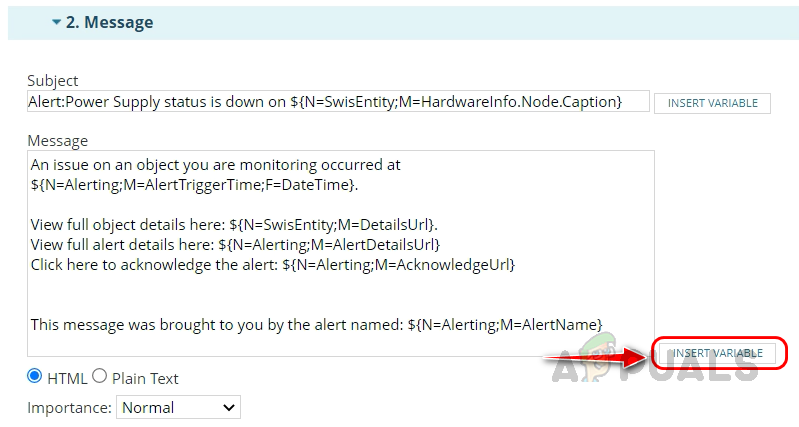Click the "HTML" option label text
This screenshot has width=799, height=427.
66,378
